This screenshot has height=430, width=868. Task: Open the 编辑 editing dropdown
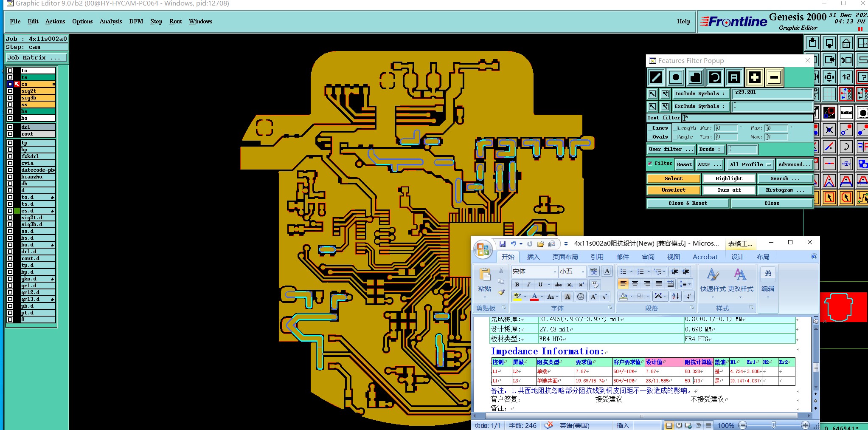[x=768, y=281]
